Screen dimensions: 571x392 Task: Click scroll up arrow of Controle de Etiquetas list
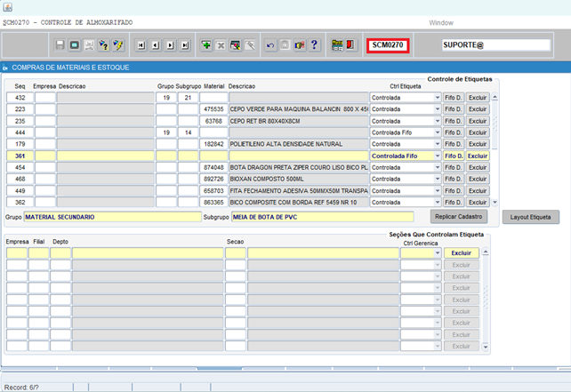(x=495, y=97)
